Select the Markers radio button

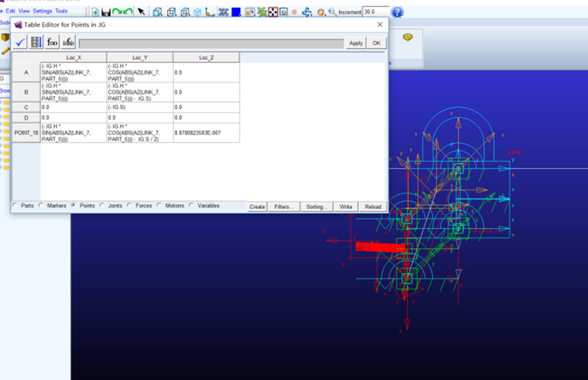click(41, 206)
